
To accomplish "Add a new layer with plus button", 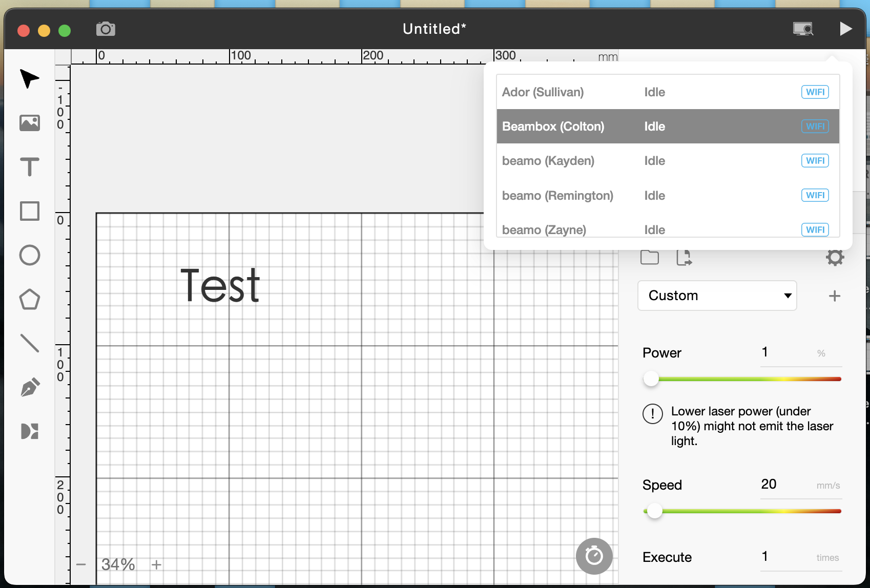I will (835, 296).
